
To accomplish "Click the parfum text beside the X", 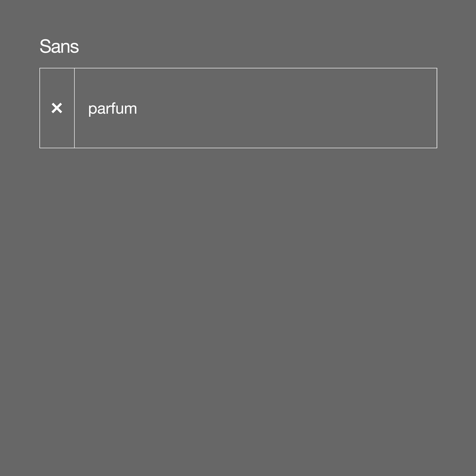I will (x=112, y=109).
